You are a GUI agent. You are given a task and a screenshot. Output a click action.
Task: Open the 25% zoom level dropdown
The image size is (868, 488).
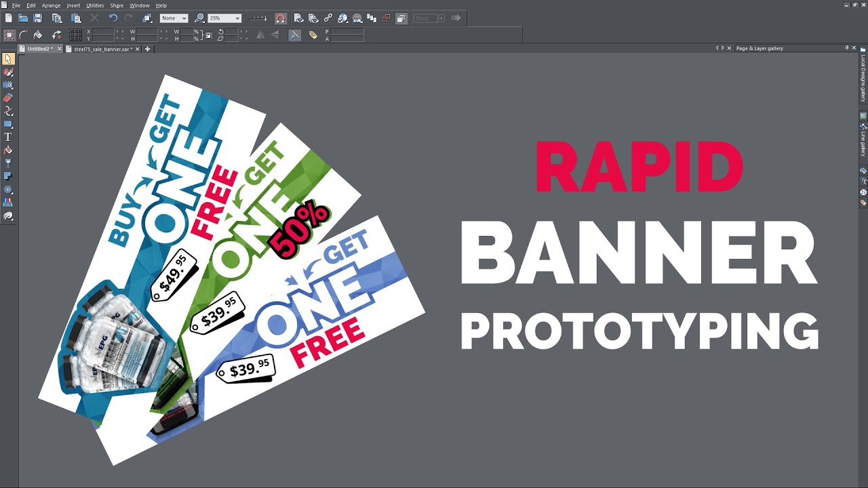pos(224,18)
